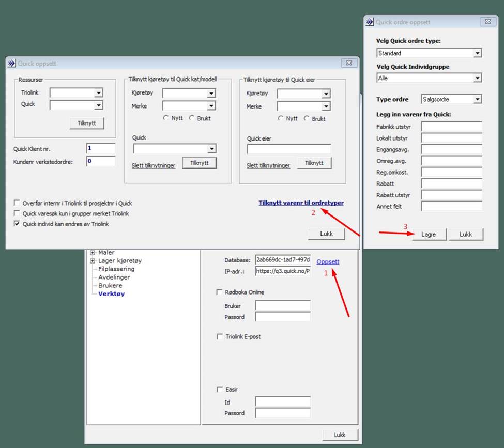Close the Quick ordre oppsett window
The width and height of the screenshot is (504, 448).
click(x=487, y=22)
